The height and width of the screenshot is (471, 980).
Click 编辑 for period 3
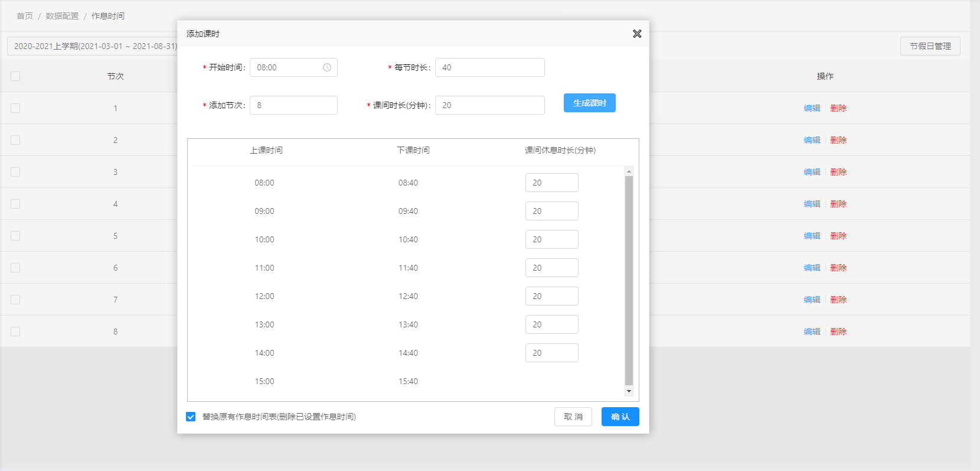click(x=812, y=172)
